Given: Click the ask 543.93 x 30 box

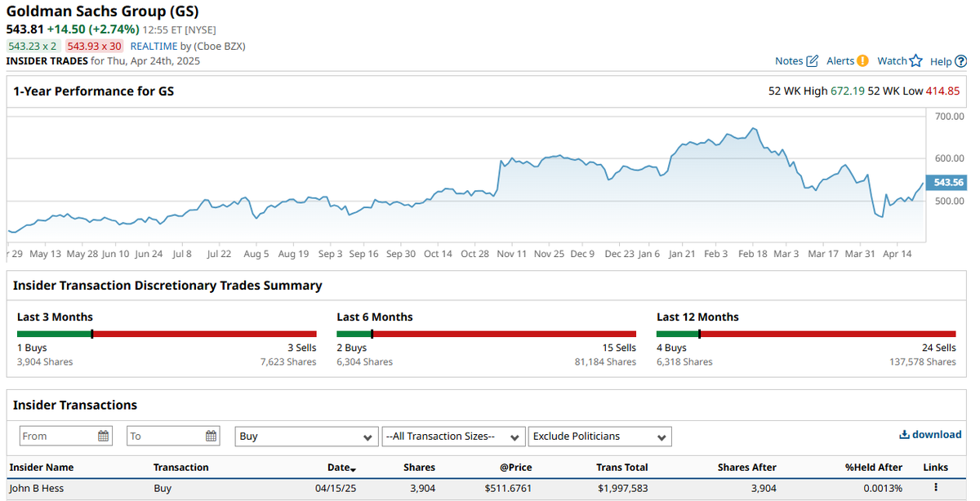Looking at the screenshot, I should (x=95, y=47).
